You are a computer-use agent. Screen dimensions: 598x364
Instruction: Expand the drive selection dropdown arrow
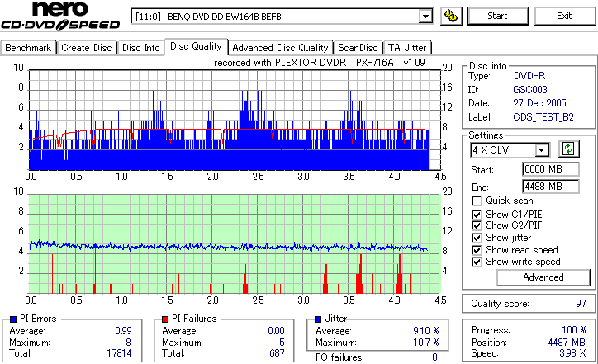425,17
